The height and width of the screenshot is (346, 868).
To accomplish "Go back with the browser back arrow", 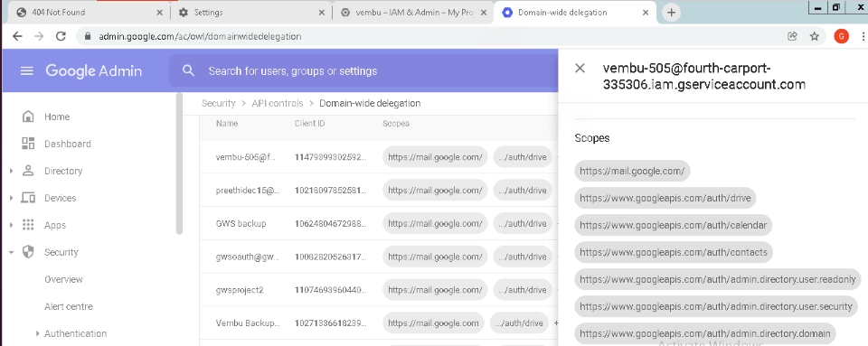I will point(17,36).
